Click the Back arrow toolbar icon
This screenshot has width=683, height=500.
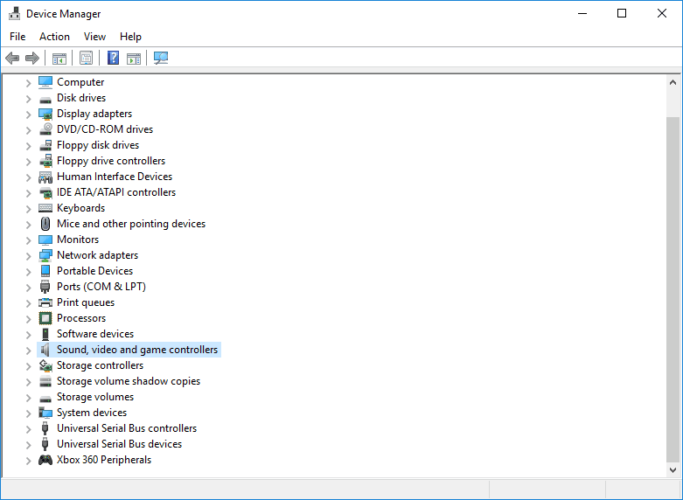pyautogui.click(x=12, y=58)
